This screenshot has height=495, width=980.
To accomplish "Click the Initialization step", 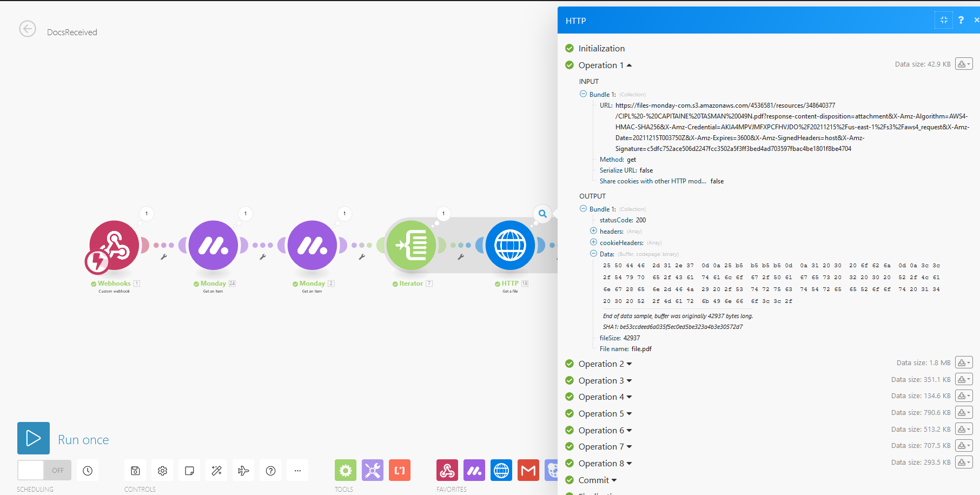I will coord(601,48).
